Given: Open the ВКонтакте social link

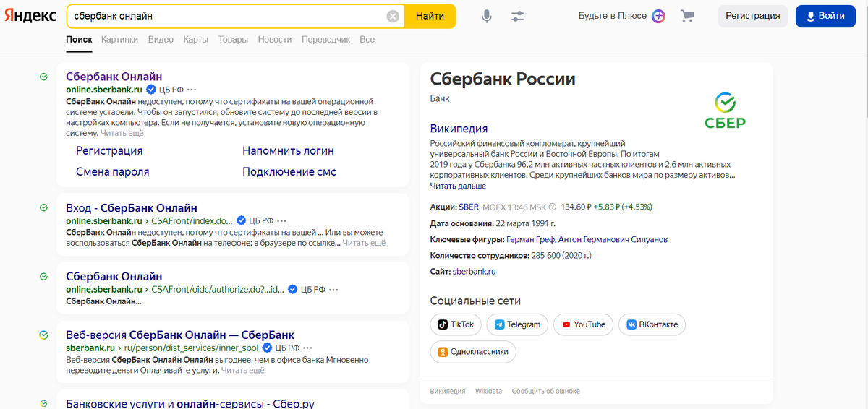Looking at the screenshot, I should tap(652, 324).
